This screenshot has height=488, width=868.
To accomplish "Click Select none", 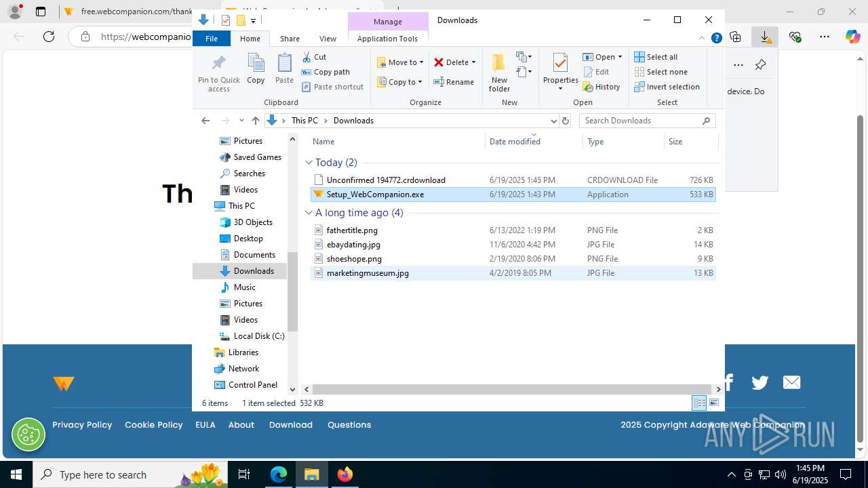I will pos(660,72).
